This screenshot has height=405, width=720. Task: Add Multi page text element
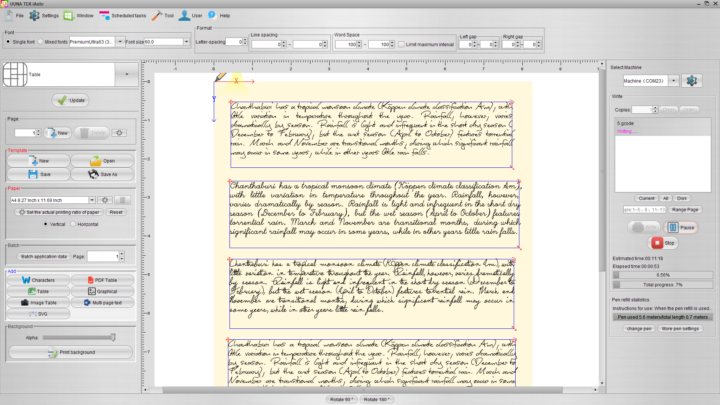coord(102,303)
